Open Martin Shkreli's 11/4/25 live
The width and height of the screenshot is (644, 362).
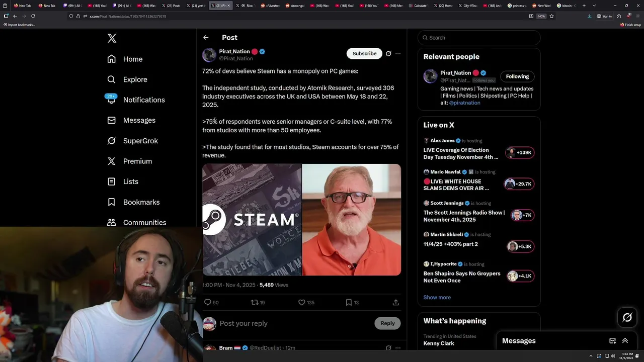point(451,244)
